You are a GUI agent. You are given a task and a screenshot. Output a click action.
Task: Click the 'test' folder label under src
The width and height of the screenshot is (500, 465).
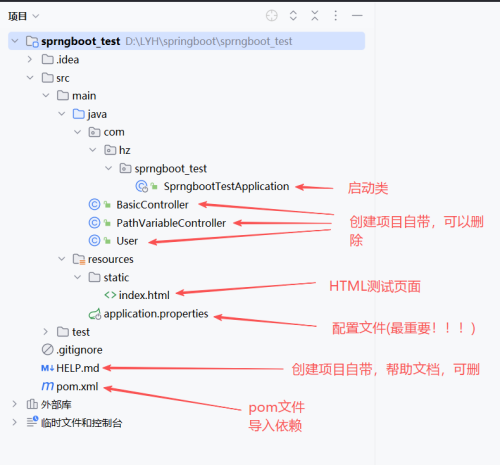81,332
